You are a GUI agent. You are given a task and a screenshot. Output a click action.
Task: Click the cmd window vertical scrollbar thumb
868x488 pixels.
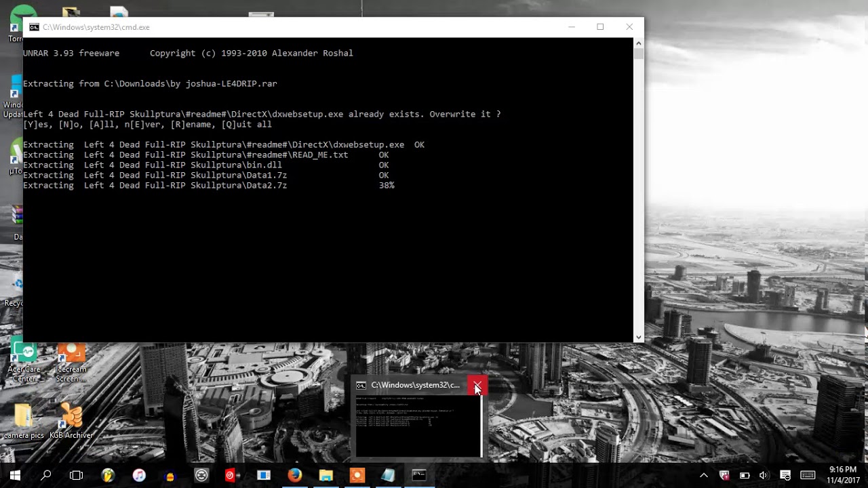tap(638, 54)
